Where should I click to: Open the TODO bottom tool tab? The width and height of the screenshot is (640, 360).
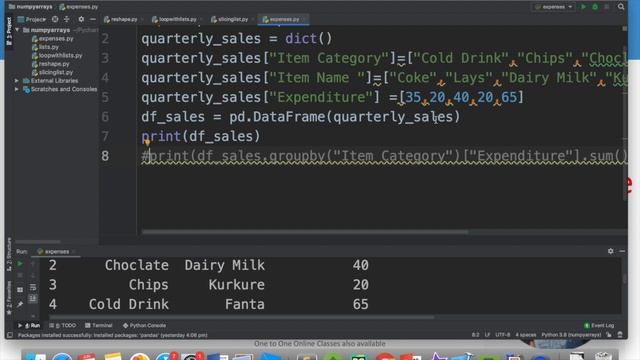[63, 325]
